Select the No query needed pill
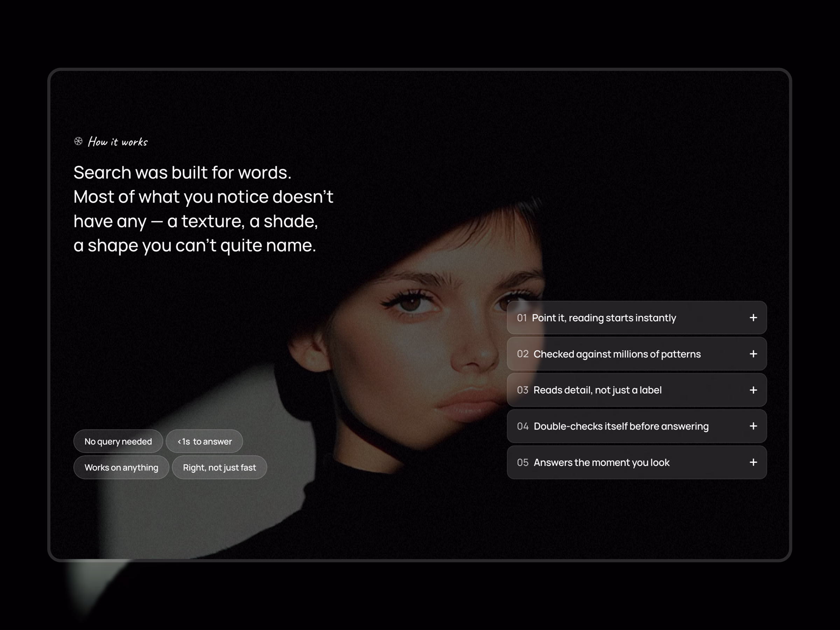This screenshot has width=840, height=630. click(x=118, y=441)
